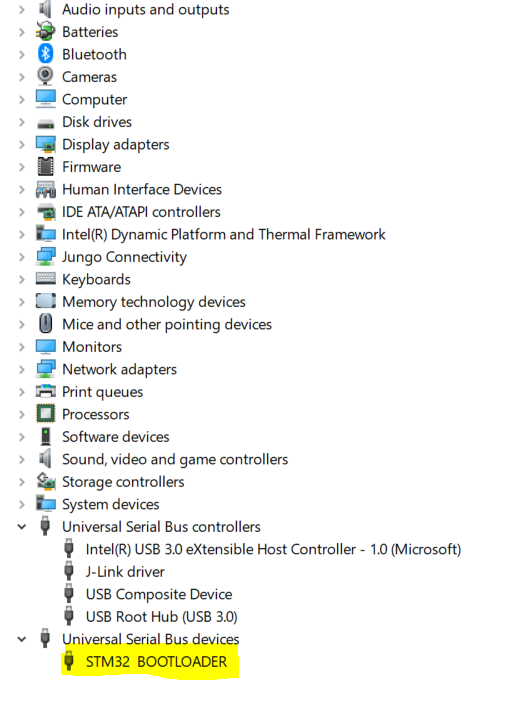This screenshot has width=526, height=705.
Task: Select Mice and other pointing devices label
Action: (x=167, y=324)
